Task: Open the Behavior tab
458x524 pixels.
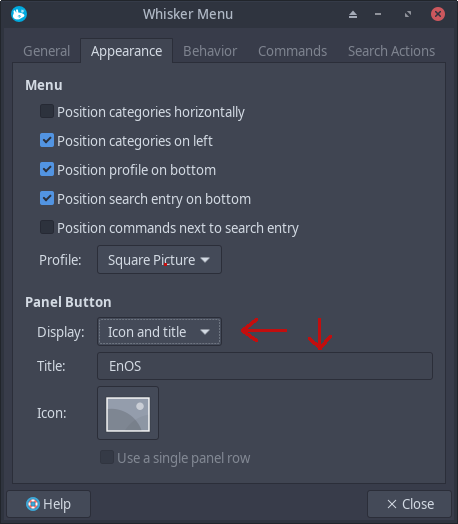Action: [x=210, y=51]
